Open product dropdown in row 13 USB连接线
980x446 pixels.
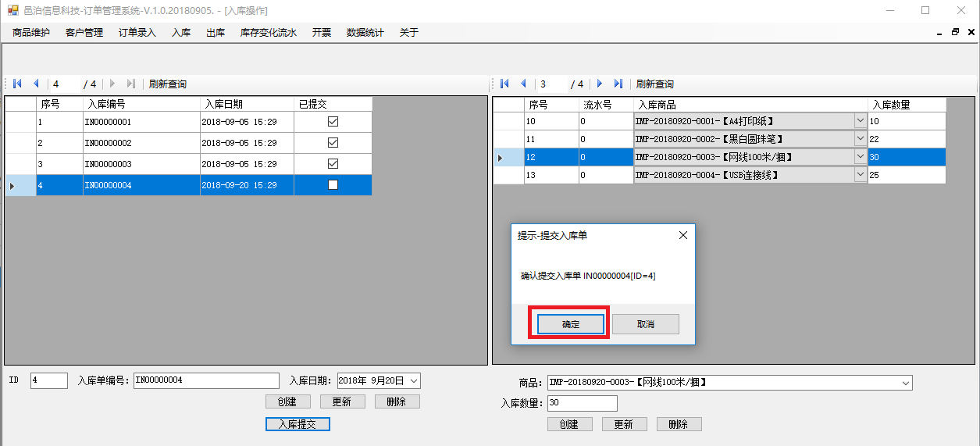click(x=860, y=175)
